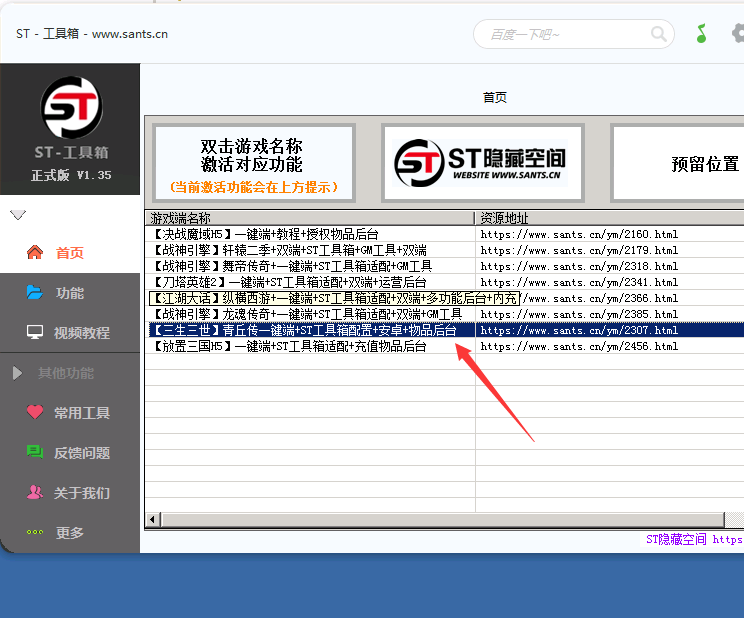Screen dimensions: 744x618
Task: Click URL ending 2307.html
Action: 579,330
